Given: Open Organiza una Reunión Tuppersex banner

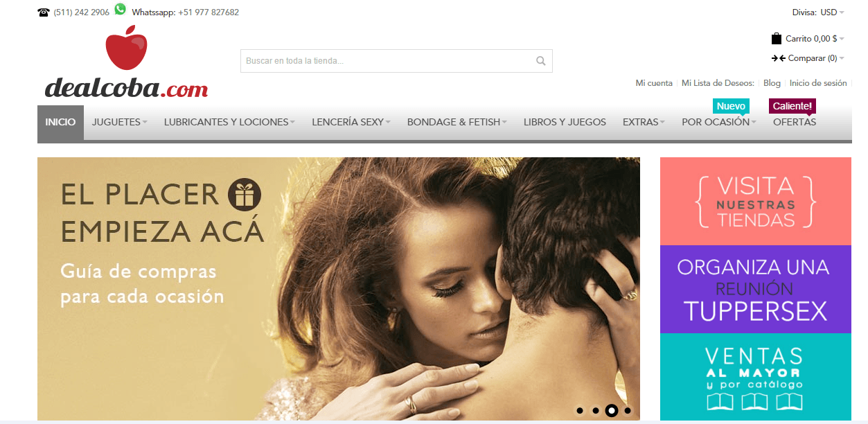Looking at the screenshot, I should pyautogui.click(x=756, y=289).
